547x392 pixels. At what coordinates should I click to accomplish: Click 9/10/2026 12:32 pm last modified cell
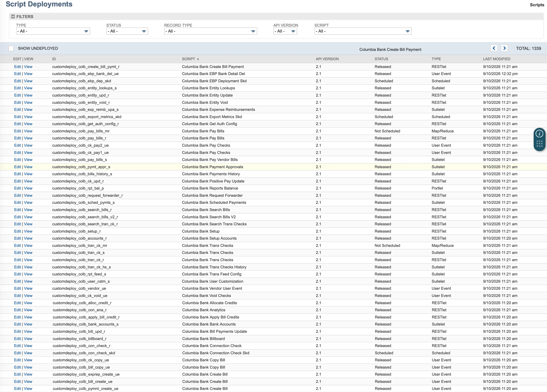500,74
